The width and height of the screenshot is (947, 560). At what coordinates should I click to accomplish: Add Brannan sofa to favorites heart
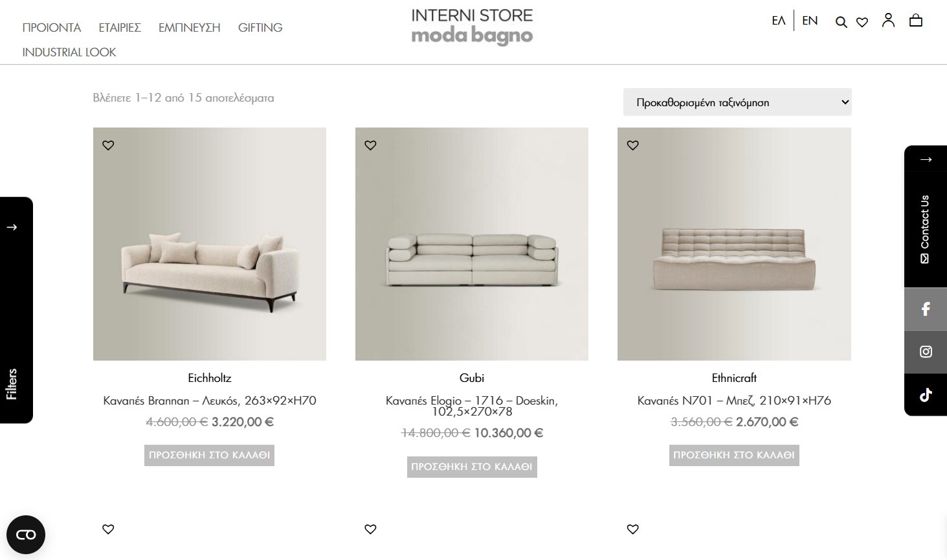tap(108, 145)
